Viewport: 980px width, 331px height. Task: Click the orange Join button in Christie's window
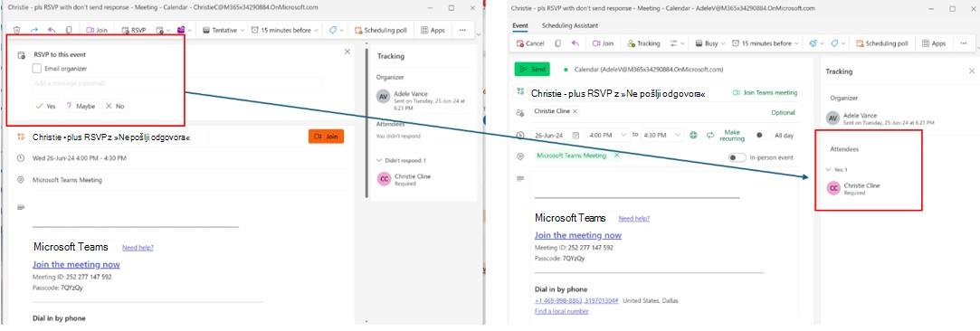[326, 137]
